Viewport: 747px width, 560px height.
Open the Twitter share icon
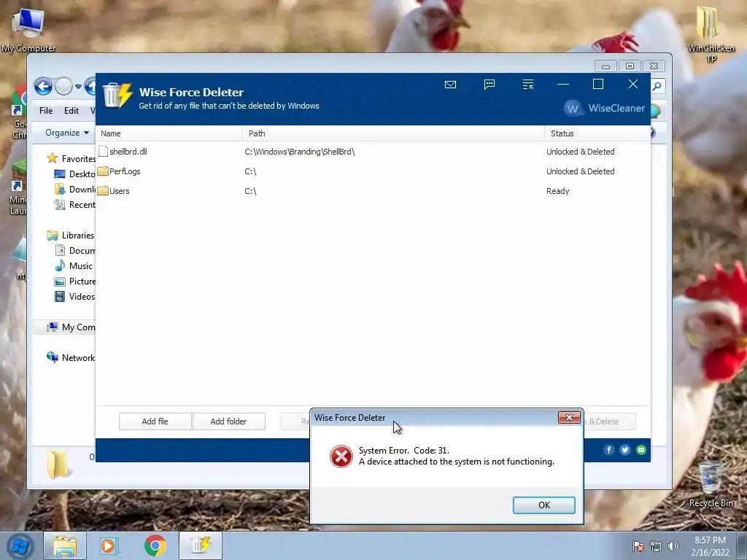[x=625, y=450]
